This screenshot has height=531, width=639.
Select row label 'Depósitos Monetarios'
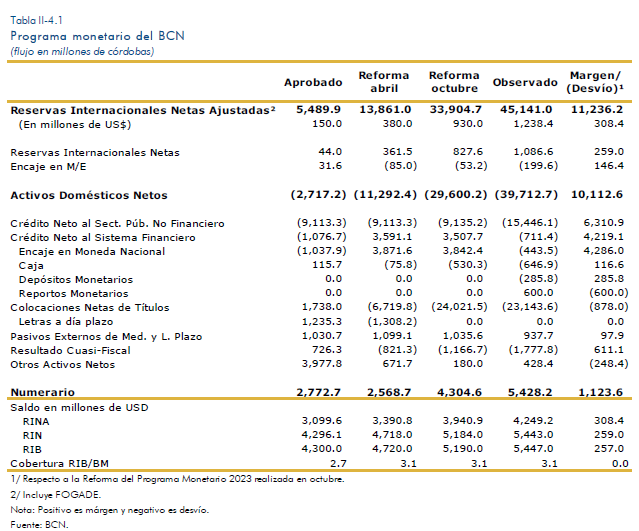pos(76,280)
